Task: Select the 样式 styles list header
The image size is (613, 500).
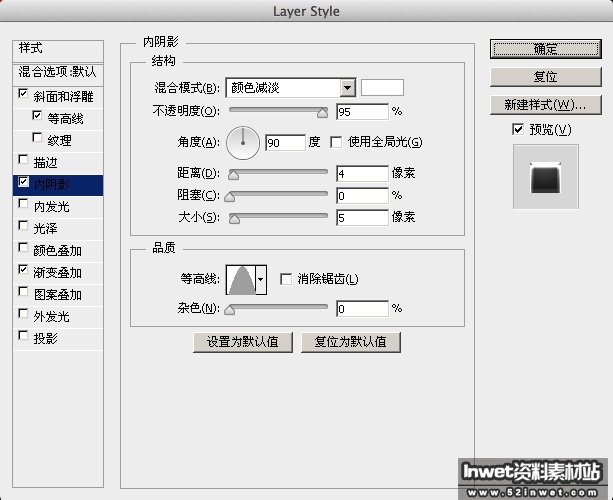Action: click(58, 50)
